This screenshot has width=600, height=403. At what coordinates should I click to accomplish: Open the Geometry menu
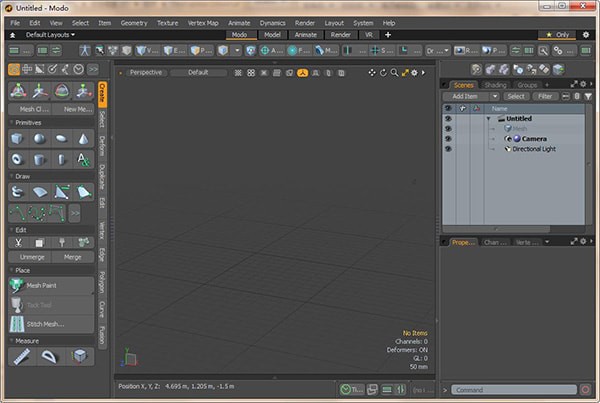(133, 22)
